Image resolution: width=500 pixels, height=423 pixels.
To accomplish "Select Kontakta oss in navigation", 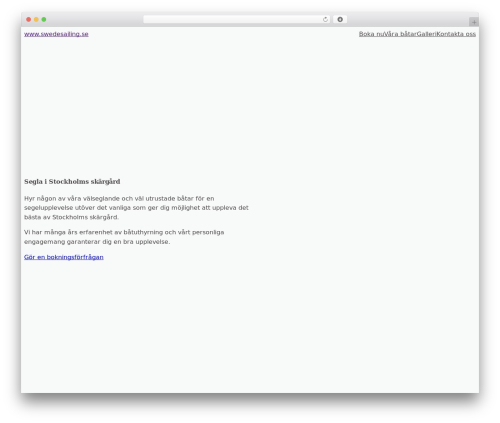I will pyautogui.click(x=456, y=34).
